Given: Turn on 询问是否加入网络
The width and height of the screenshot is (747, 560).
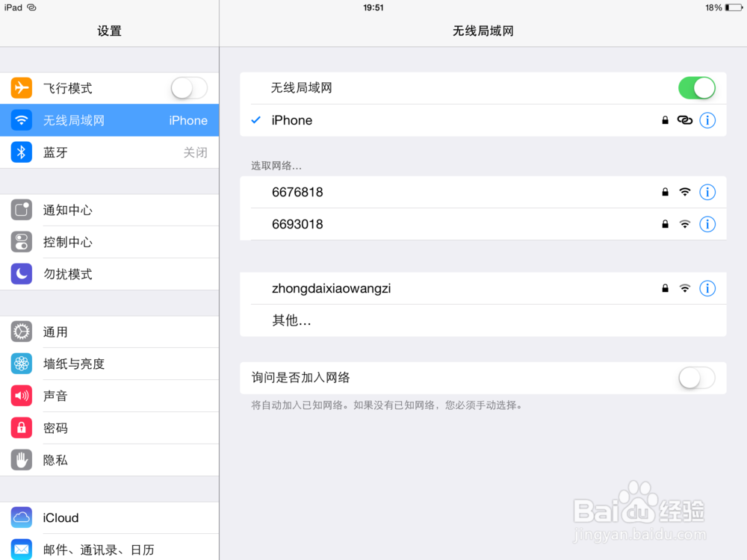Looking at the screenshot, I should tap(696, 378).
